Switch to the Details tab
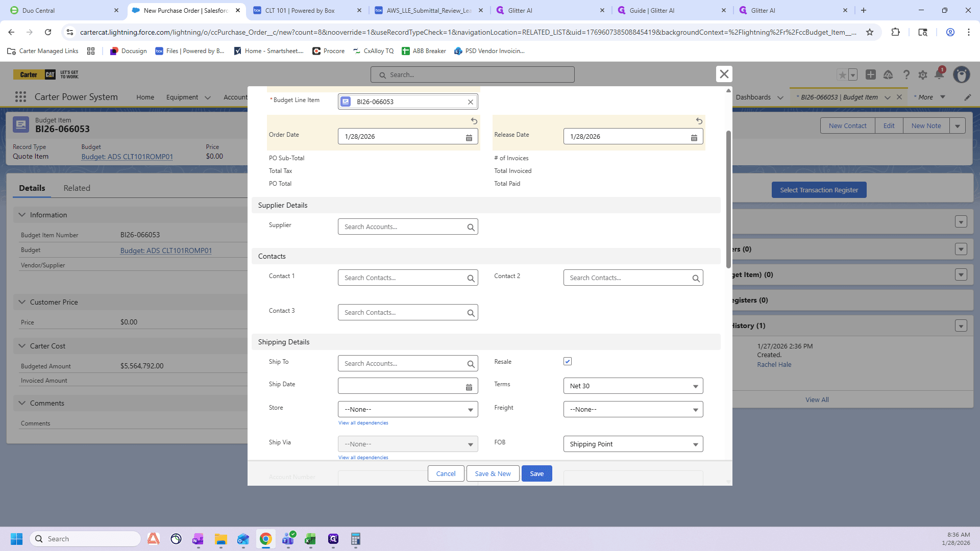 click(x=32, y=188)
